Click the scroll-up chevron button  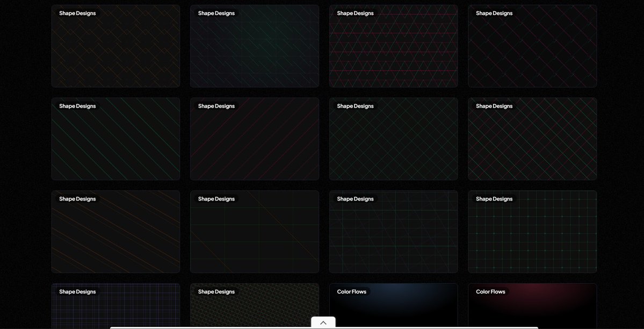(323, 323)
